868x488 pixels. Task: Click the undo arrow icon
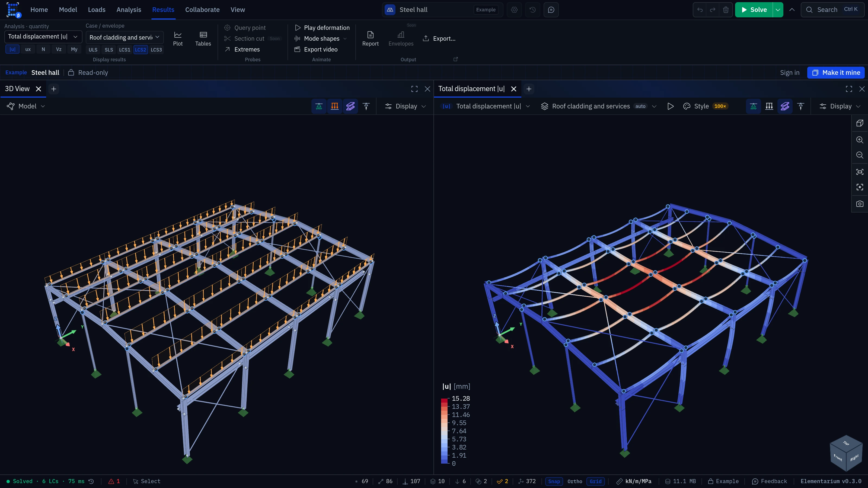click(x=700, y=10)
